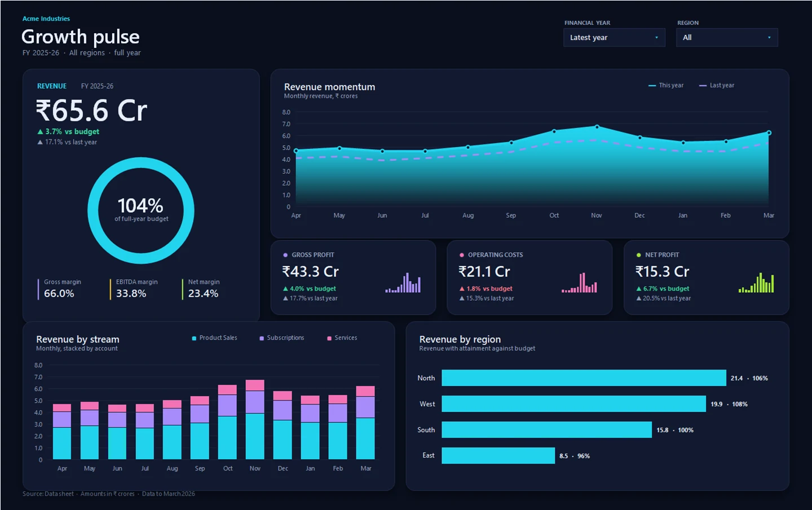Click the ₹15.3 Cr net profit value
Screen dimensions: 812x510
(663, 271)
